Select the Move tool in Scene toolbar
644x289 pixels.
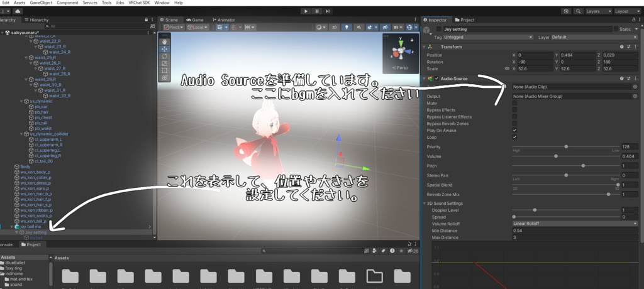coord(164,49)
